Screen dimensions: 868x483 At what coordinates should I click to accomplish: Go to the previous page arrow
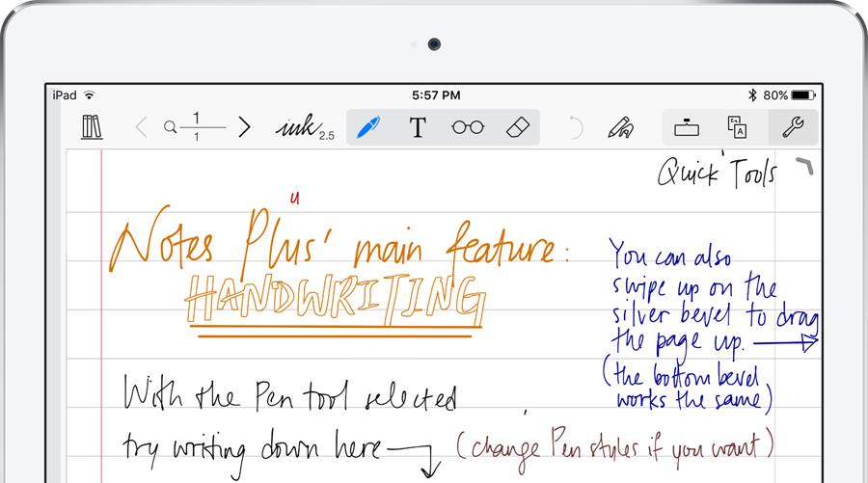click(x=142, y=127)
